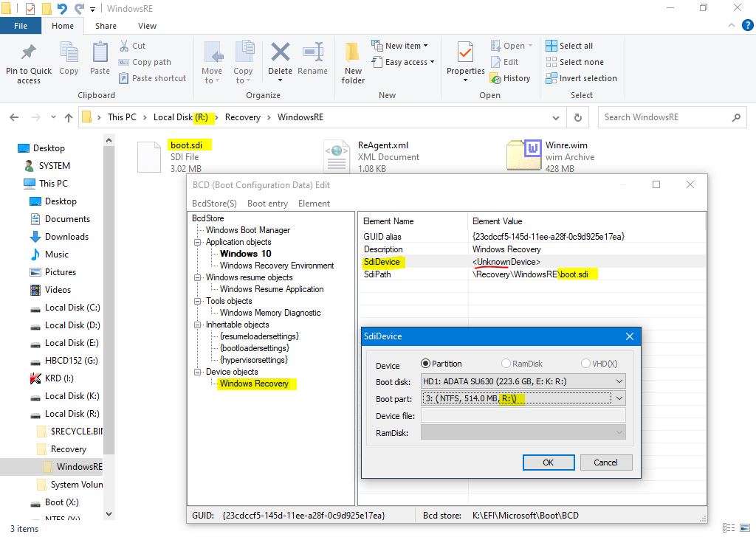Open the BcdStore(S) menu
The width and height of the screenshot is (756, 537).
point(214,204)
